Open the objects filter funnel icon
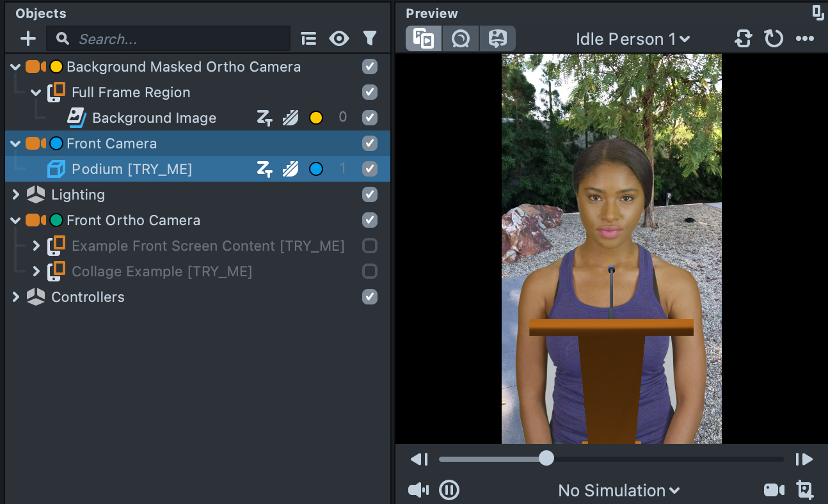 370,39
